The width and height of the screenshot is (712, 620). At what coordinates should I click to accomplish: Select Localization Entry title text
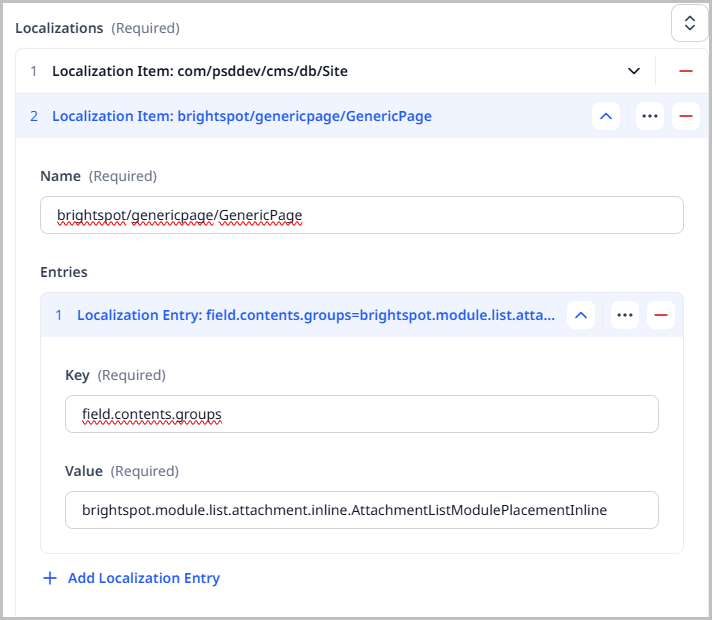click(316, 315)
